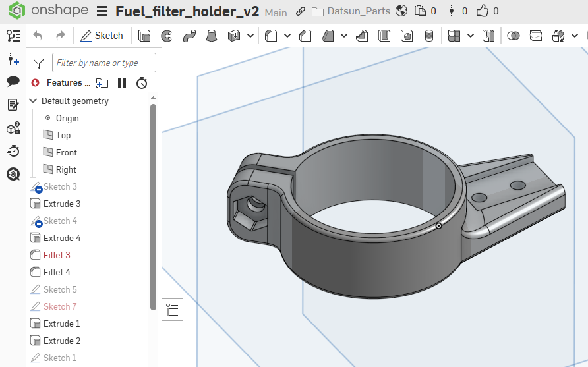Toggle the feature list panel icon

point(13,36)
